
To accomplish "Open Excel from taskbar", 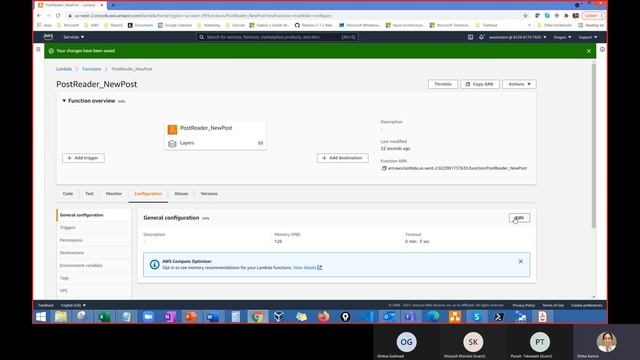I will [104, 317].
